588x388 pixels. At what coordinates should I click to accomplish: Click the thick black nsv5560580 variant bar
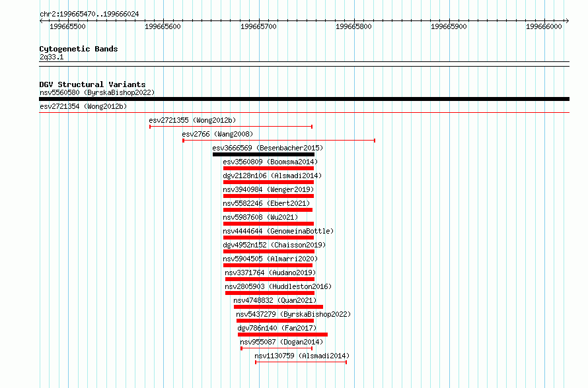[304, 99]
